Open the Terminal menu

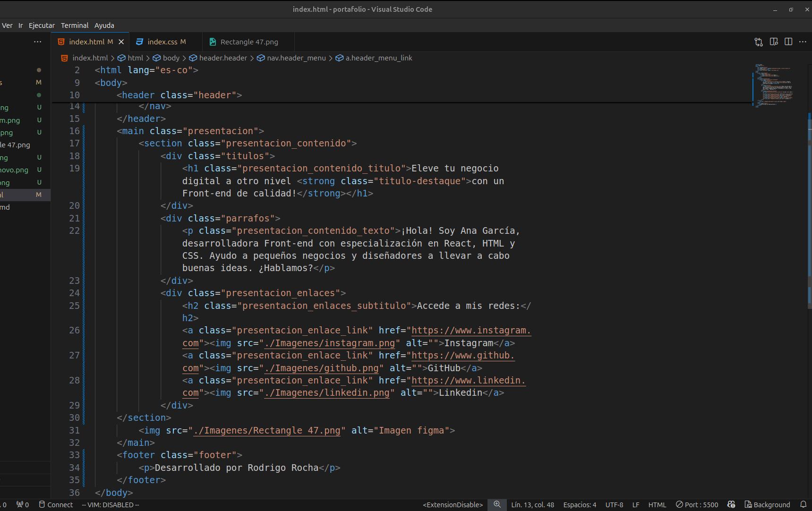coord(75,26)
